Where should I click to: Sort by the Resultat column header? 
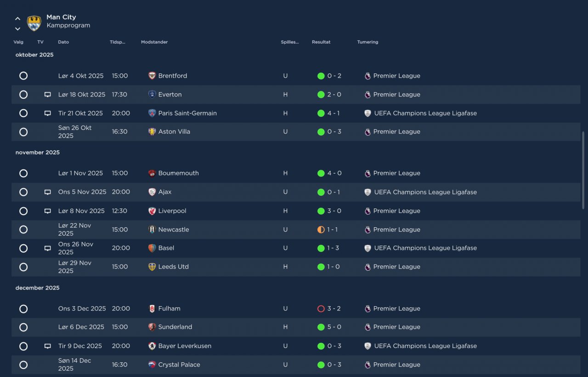click(321, 42)
